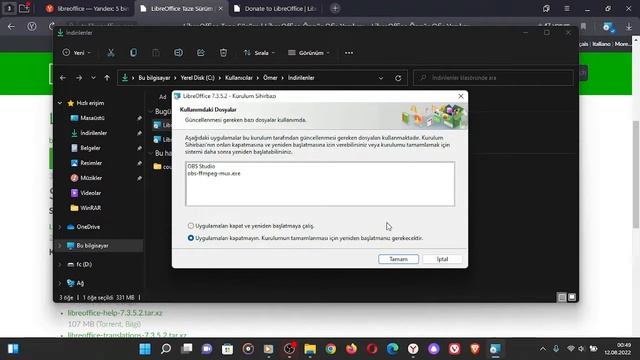Click the Paste icon in Explorer toolbar
Viewport: 640px width, 360px height.
pos(156,53)
